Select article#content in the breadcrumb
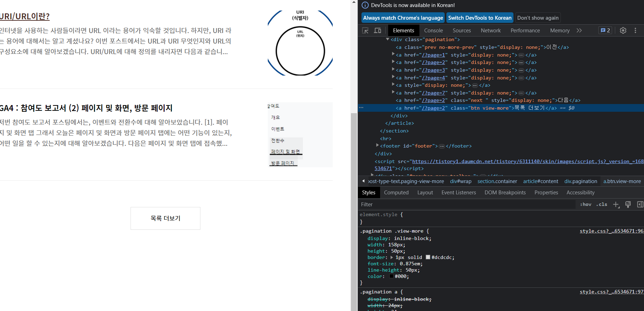This screenshot has height=311, width=644. [x=540, y=181]
